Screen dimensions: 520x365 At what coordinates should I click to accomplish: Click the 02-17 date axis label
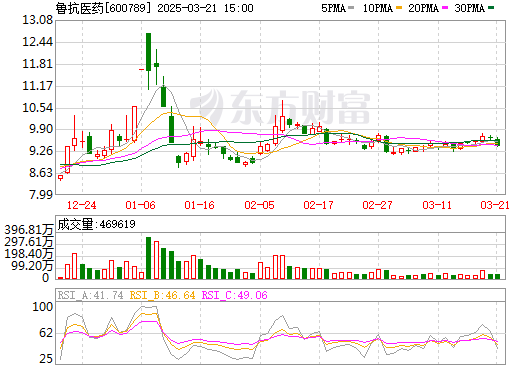tap(318, 205)
